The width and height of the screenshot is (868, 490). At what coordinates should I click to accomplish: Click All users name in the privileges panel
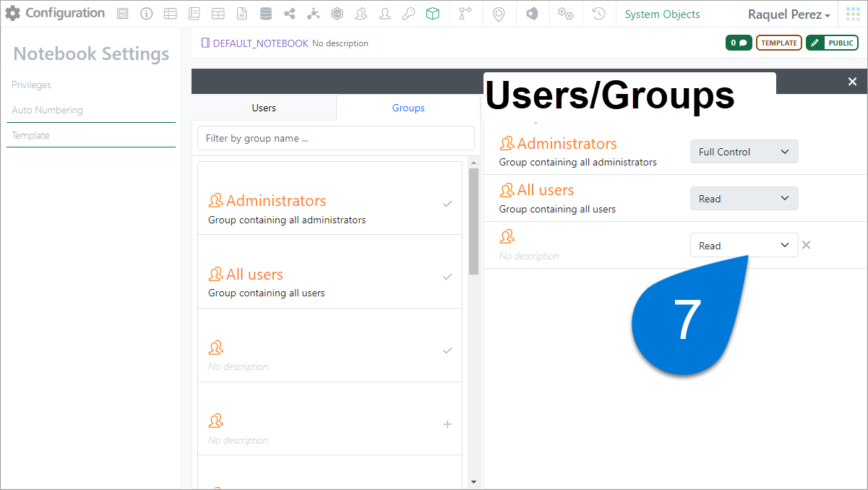pyautogui.click(x=546, y=190)
